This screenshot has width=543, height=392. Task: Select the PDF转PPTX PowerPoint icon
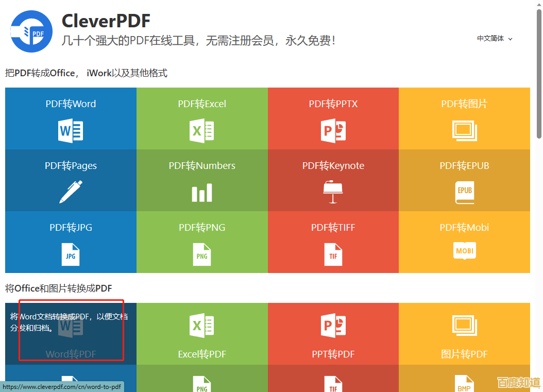333,130
